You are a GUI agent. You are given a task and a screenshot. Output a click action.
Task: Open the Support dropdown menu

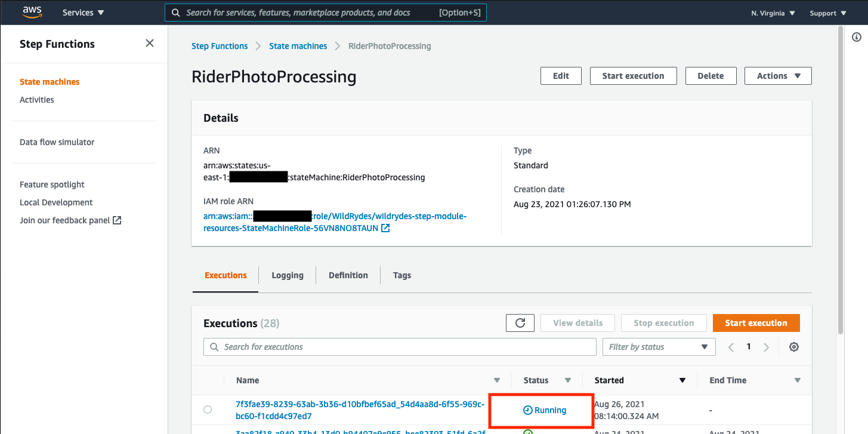click(828, 13)
